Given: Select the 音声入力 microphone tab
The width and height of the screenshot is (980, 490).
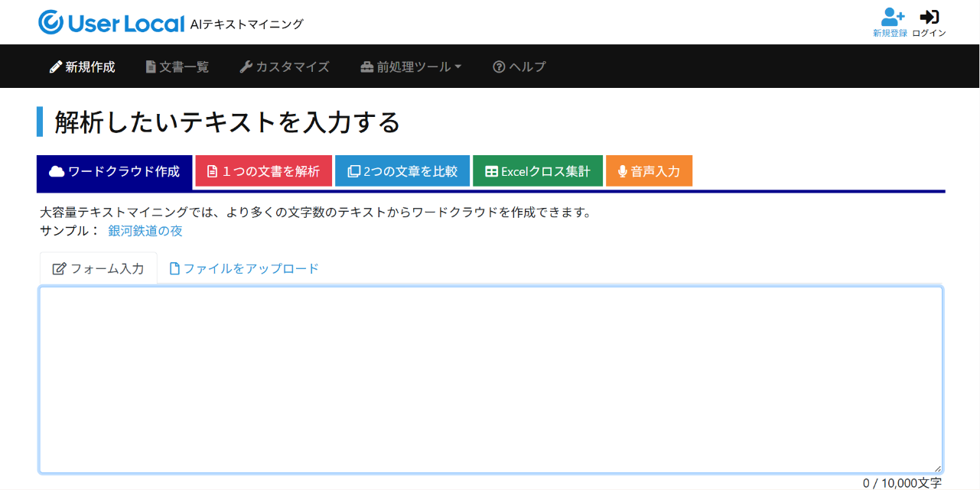Looking at the screenshot, I should click(649, 171).
